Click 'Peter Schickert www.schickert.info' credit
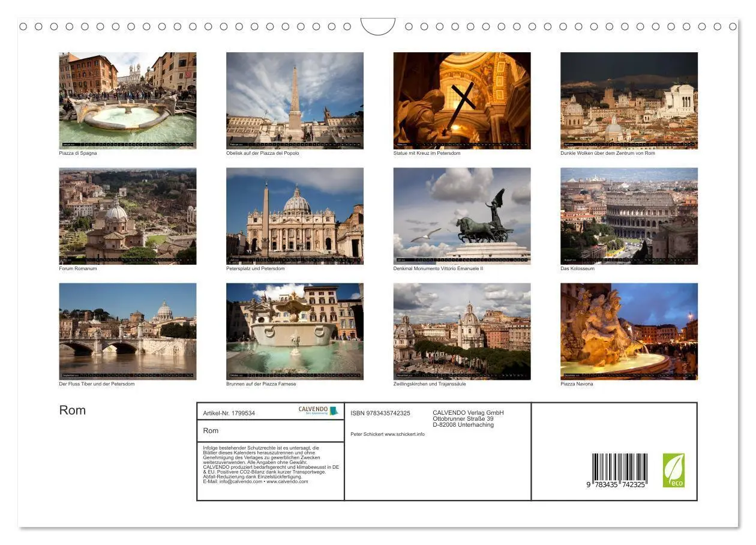The height and width of the screenshot is (545, 756). 388,434
